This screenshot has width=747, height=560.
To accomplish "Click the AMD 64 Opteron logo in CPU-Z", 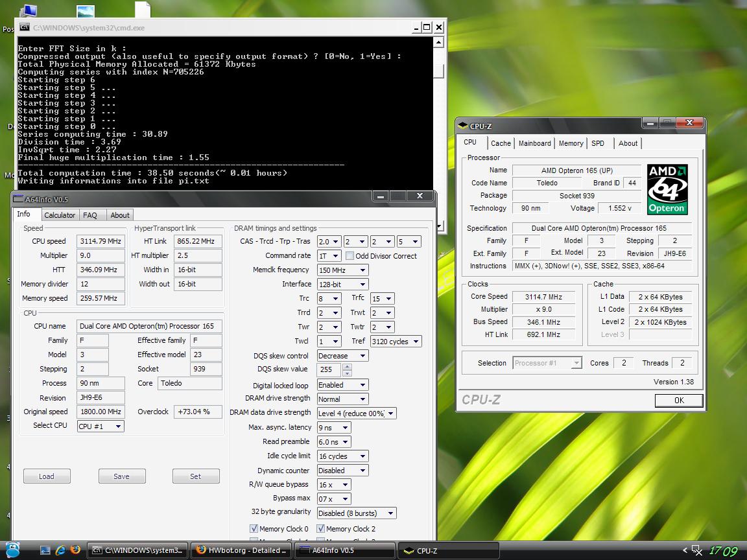I will point(667,189).
